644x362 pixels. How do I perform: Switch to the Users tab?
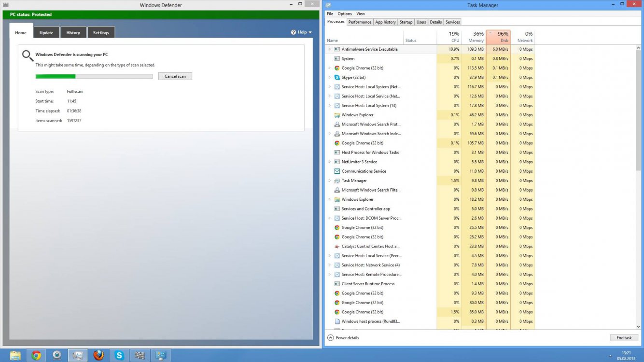[x=421, y=22]
